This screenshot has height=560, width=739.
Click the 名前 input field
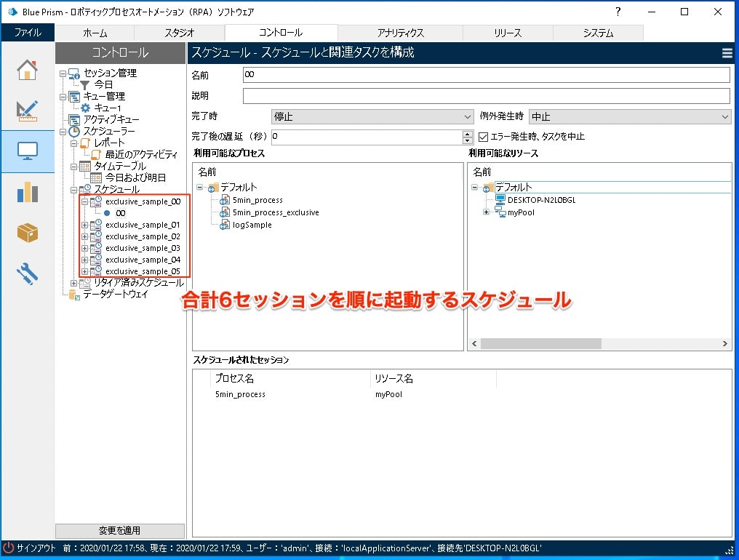click(x=487, y=74)
